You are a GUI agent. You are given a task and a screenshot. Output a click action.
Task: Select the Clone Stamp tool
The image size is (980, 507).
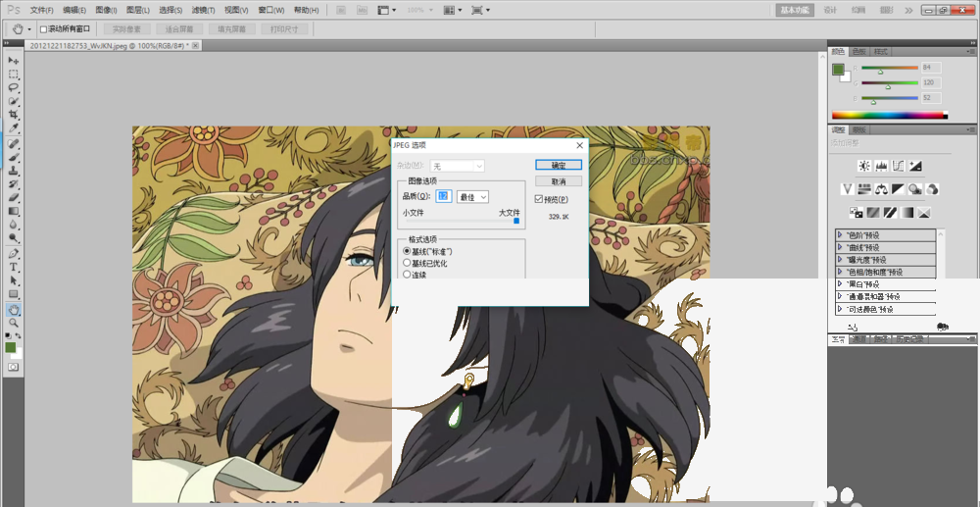click(13, 171)
